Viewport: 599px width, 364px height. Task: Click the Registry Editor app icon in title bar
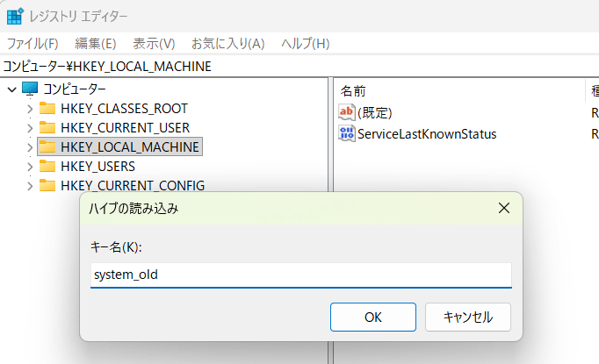[x=15, y=16]
